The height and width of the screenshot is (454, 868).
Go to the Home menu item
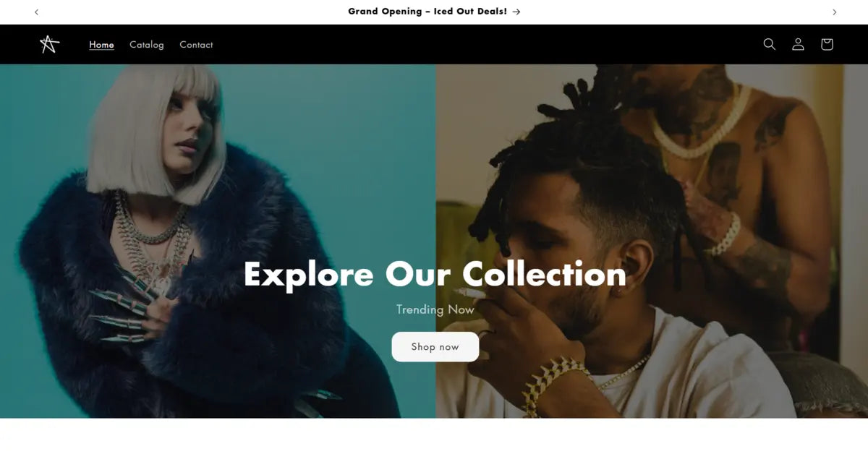coord(101,44)
